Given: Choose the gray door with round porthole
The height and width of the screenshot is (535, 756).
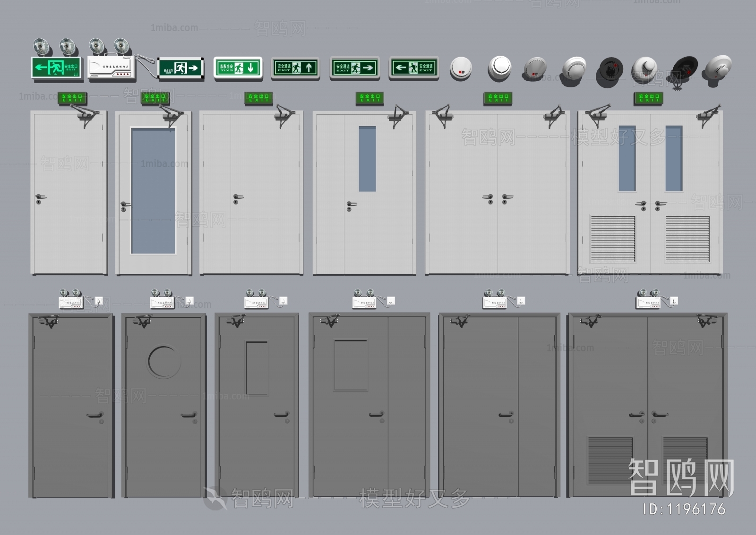Looking at the screenshot, I should pos(164,406).
